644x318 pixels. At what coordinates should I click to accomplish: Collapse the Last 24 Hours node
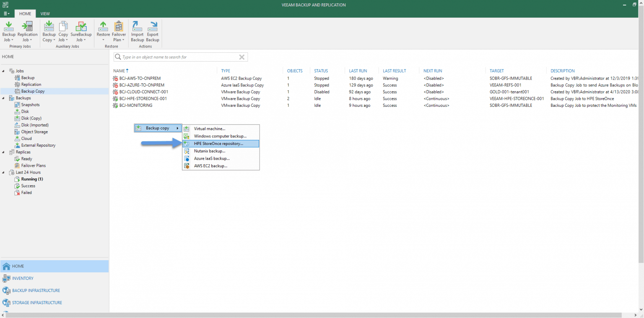point(3,172)
